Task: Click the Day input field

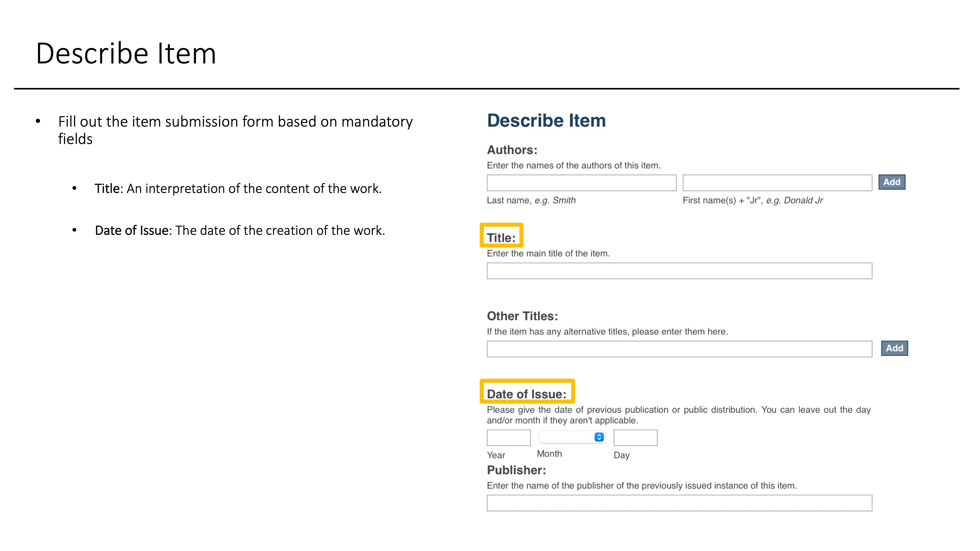Action: click(635, 438)
